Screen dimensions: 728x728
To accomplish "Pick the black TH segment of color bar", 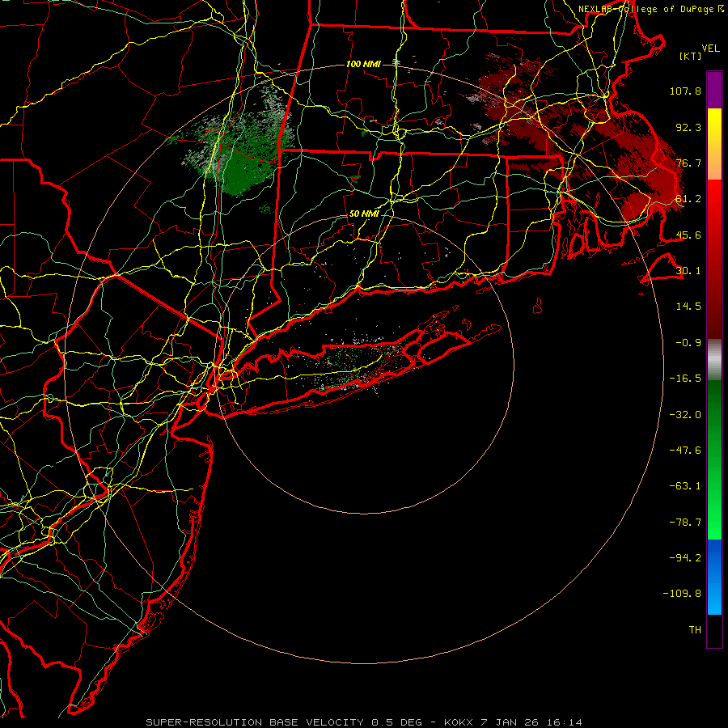I will (714, 631).
